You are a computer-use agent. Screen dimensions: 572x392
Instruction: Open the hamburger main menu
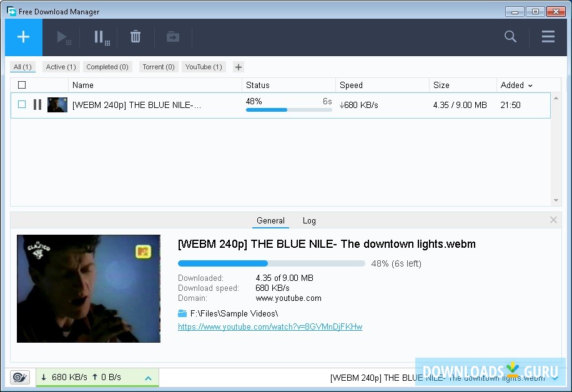point(548,36)
